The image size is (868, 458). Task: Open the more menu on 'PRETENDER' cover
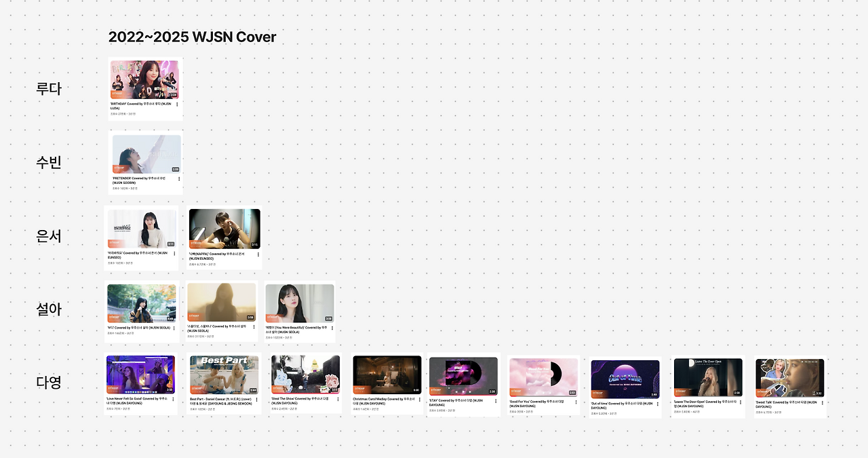pos(179,179)
